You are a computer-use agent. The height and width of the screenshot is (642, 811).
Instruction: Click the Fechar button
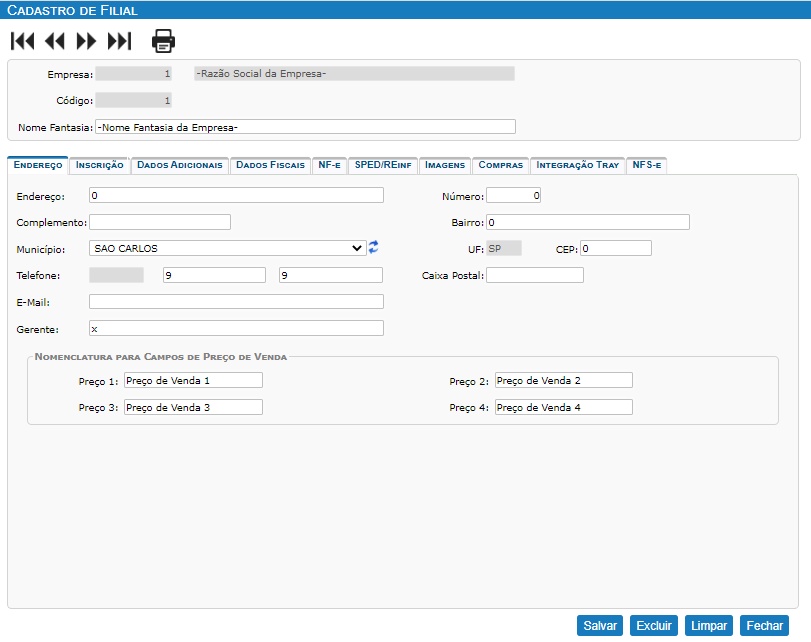point(764,625)
